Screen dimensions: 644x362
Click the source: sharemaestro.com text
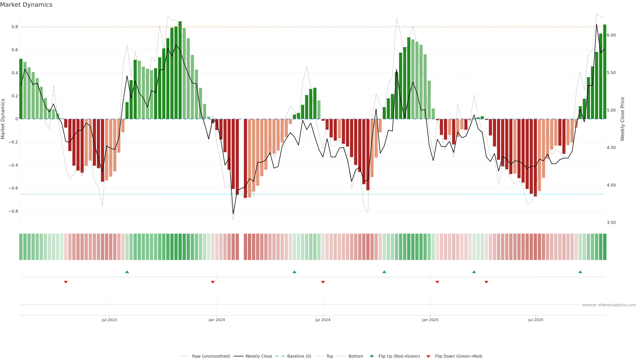(x=609, y=305)
